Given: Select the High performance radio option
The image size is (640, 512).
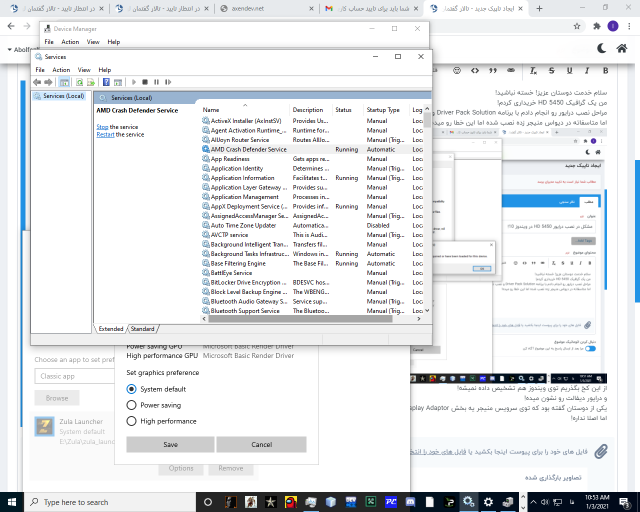Looking at the screenshot, I should pyautogui.click(x=132, y=421).
